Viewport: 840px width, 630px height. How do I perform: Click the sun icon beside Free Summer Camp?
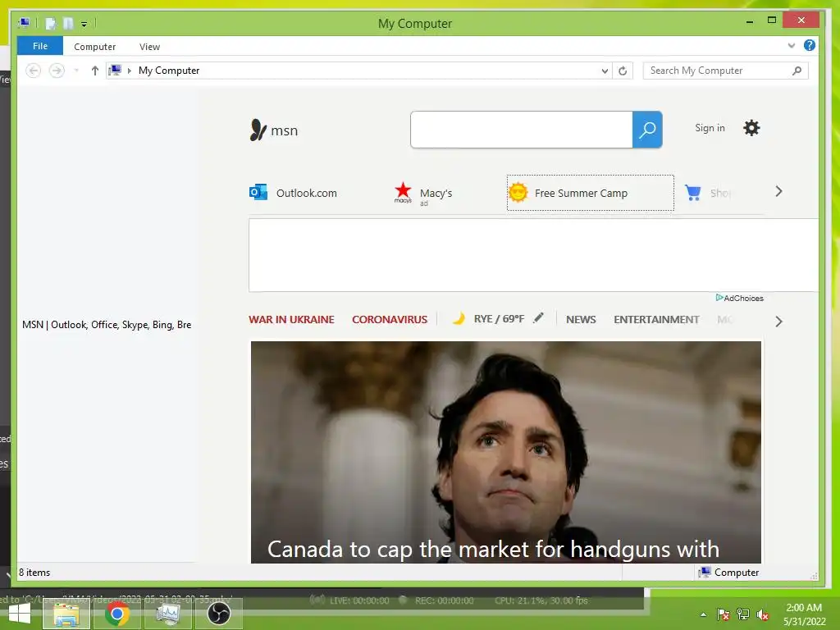[518, 192]
